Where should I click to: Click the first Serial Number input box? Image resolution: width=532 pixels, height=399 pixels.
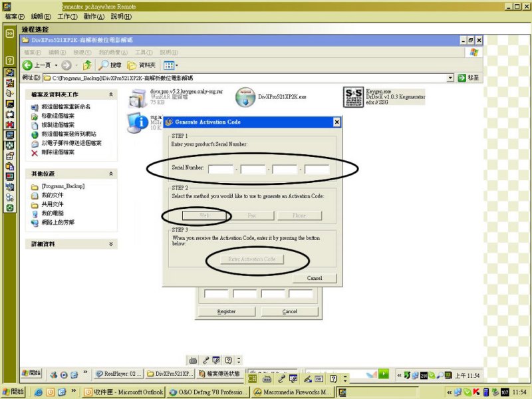221,169
